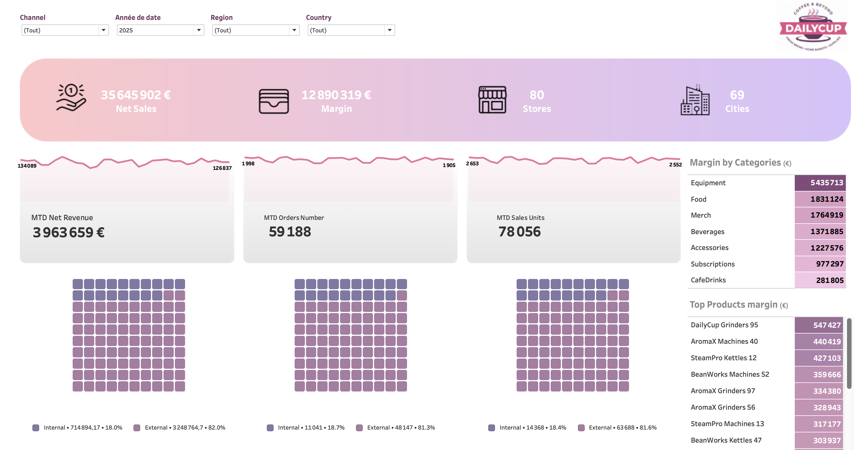Screen dimensions: 868x450
Task: Click the Cities buildings icon
Action: tap(696, 100)
